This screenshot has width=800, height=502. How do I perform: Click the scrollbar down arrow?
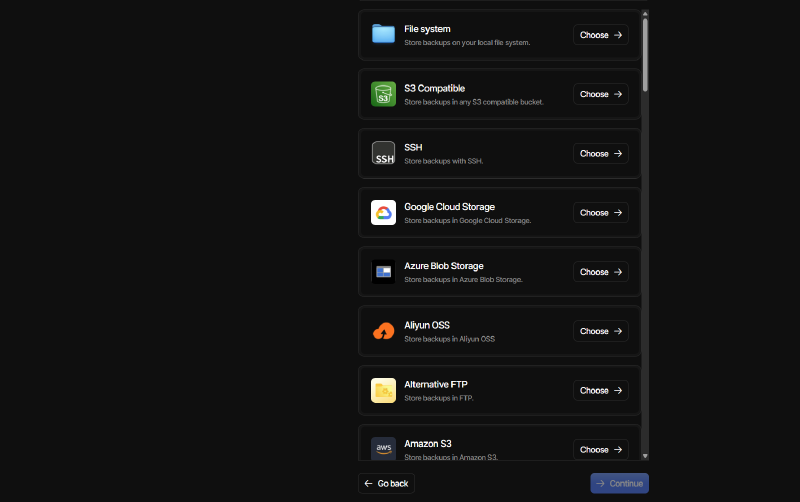point(645,456)
